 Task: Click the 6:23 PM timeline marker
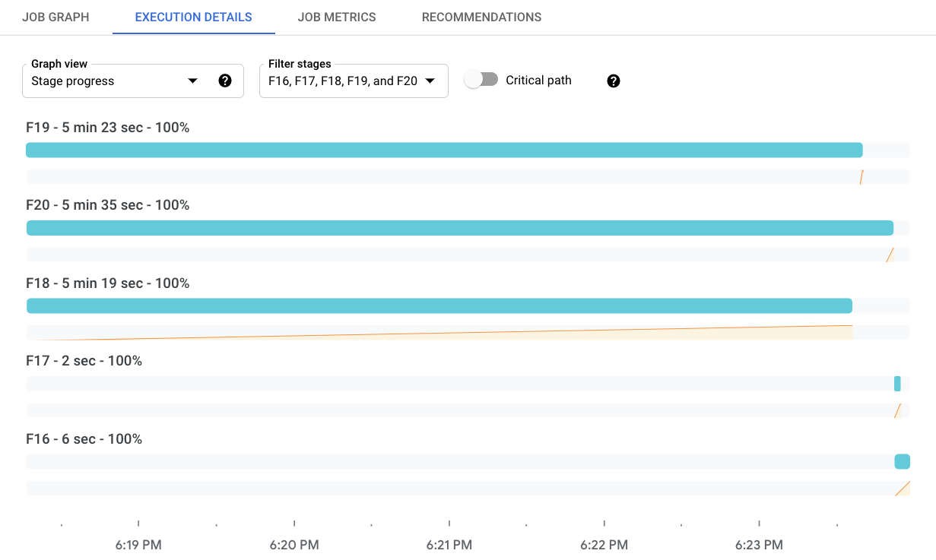(x=759, y=545)
